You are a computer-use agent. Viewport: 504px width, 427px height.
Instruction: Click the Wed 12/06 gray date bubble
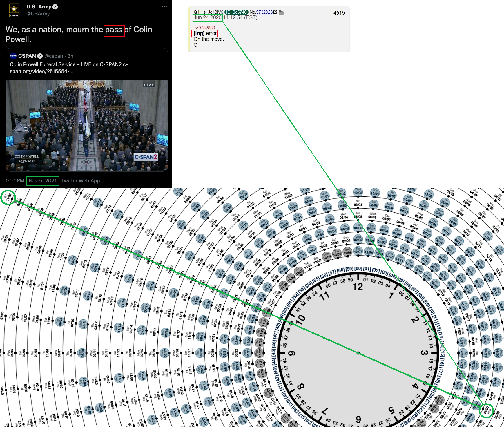coord(347,251)
